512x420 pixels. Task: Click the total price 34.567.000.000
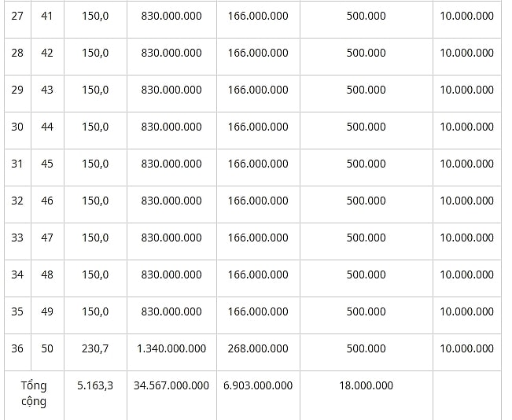coord(171,385)
